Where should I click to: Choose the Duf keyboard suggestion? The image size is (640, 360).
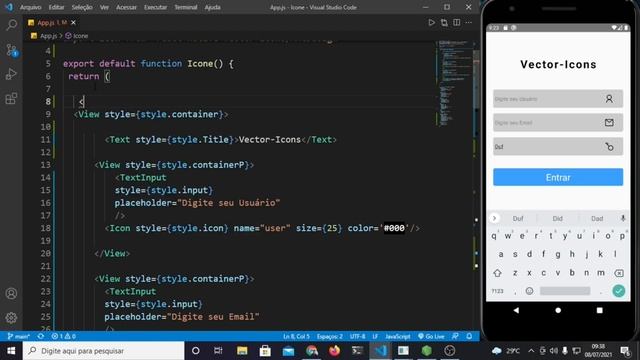pyautogui.click(x=518, y=218)
